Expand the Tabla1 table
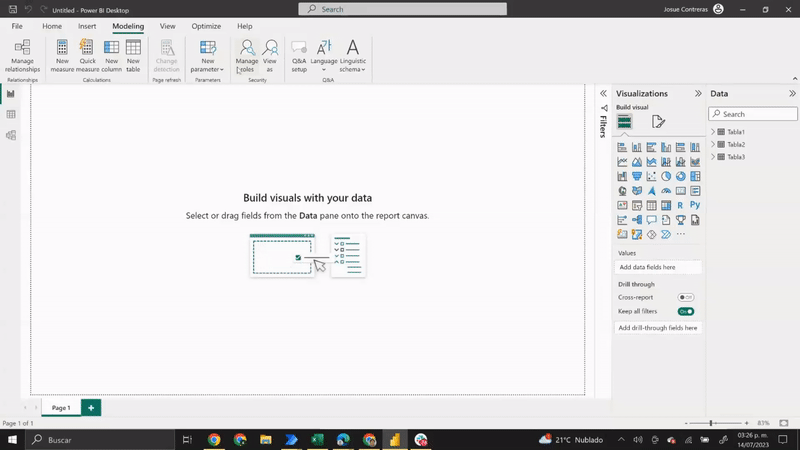Viewport: 800px width, 450px height. 713,132
